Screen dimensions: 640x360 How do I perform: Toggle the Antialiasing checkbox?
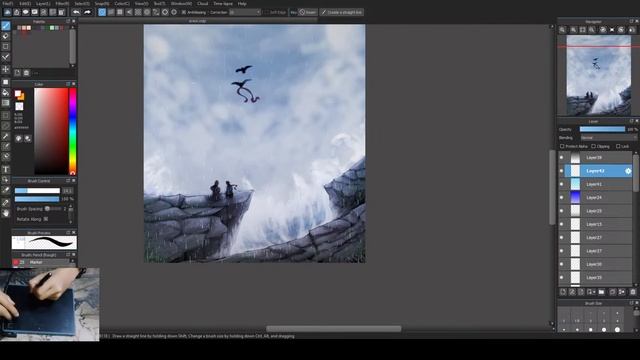[184, 13]
